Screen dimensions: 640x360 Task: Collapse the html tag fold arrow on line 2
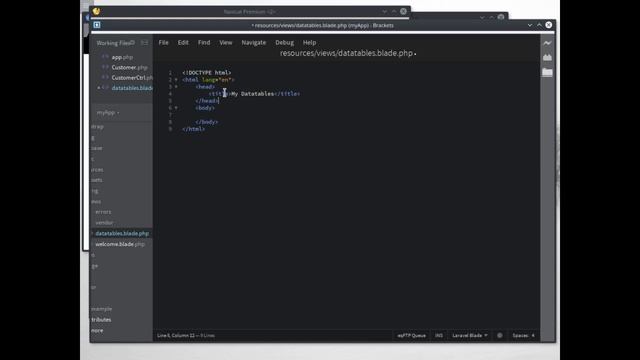coord(176,80)
